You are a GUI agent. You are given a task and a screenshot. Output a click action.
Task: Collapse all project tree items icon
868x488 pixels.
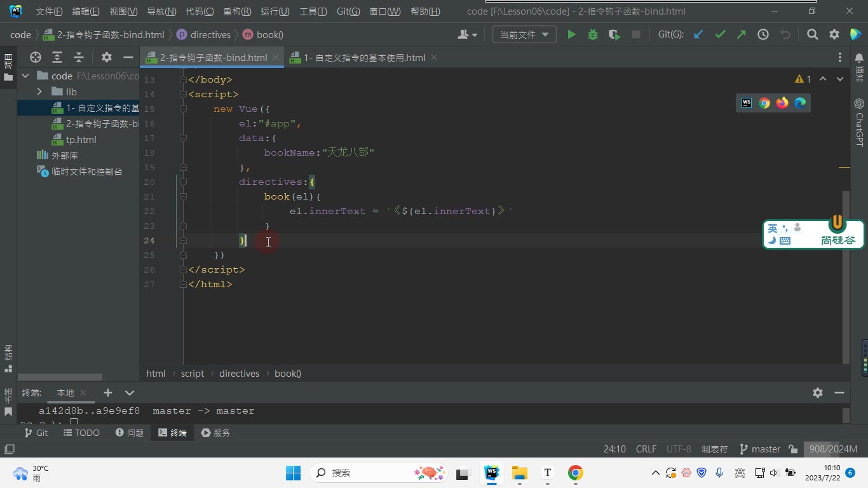pyautogui.click(x=79, y=57)
